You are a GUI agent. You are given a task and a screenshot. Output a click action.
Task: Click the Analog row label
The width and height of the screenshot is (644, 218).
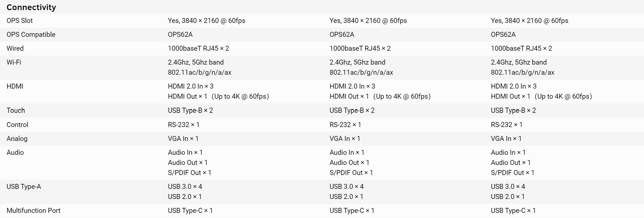pos(17,139)
